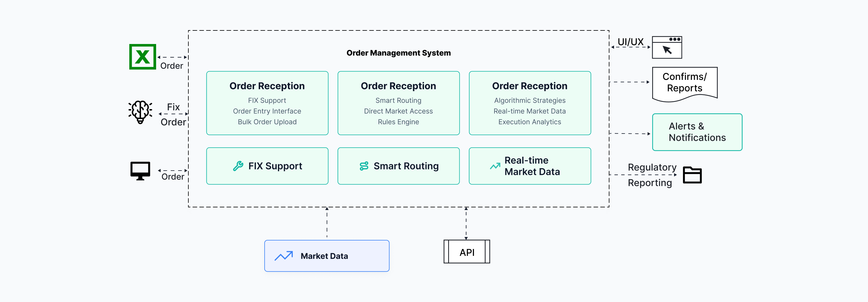Click the FIX Support line in first card
Screen dimensions: 868x302
(267, 100)
